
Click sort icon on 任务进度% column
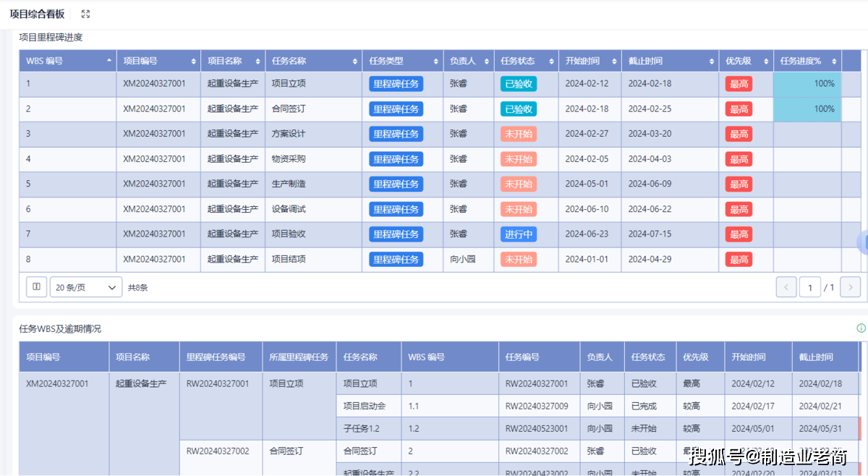point(834,61)
